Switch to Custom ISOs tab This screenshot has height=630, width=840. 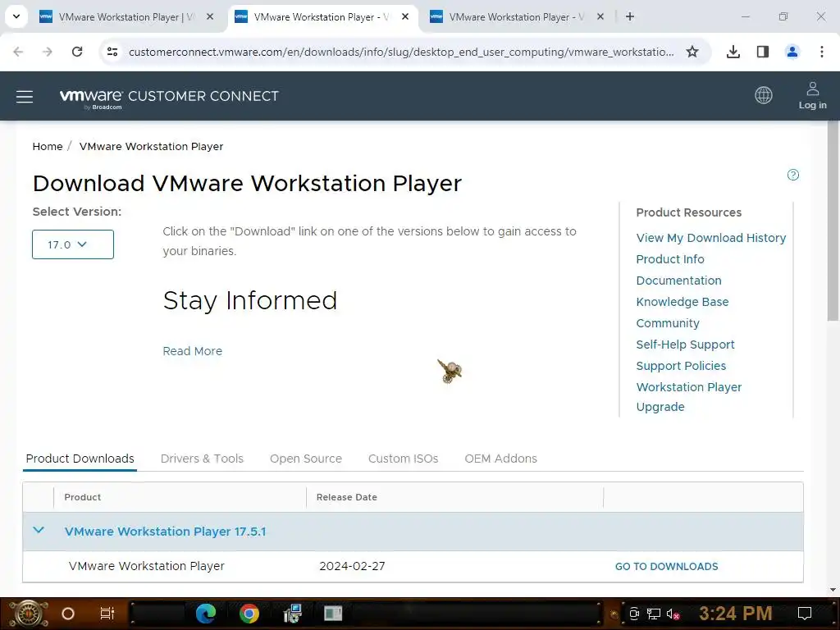404,459
